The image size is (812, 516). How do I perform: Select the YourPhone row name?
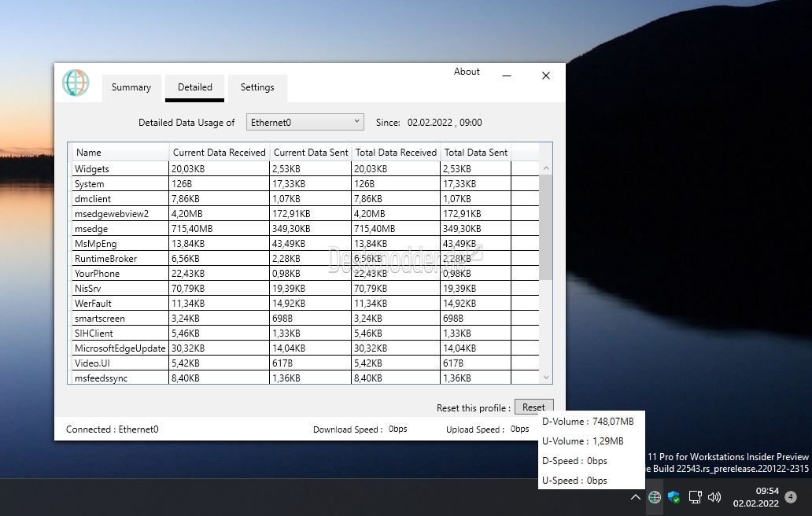(97, 274)
